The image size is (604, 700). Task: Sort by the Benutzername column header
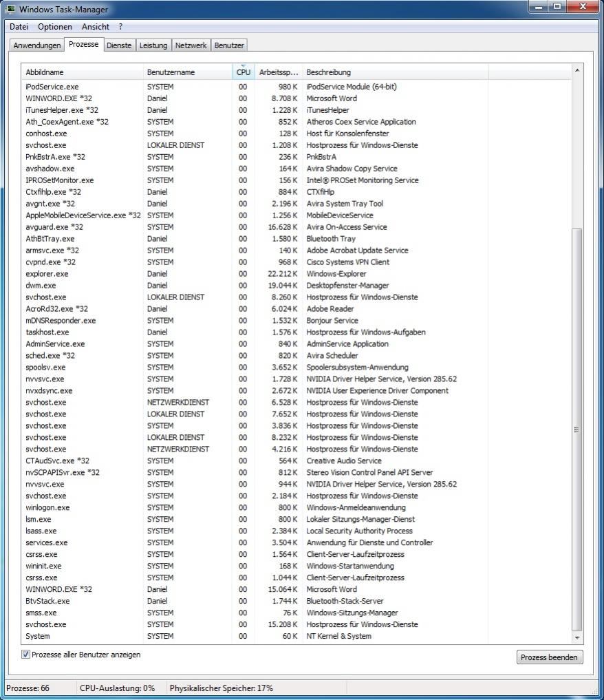click(x=188, y=72)
